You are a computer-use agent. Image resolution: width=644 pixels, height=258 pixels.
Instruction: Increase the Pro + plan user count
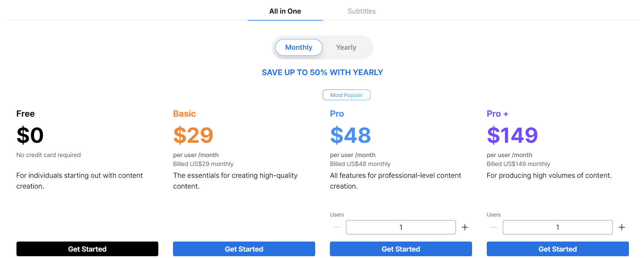[x=622, y=227]
